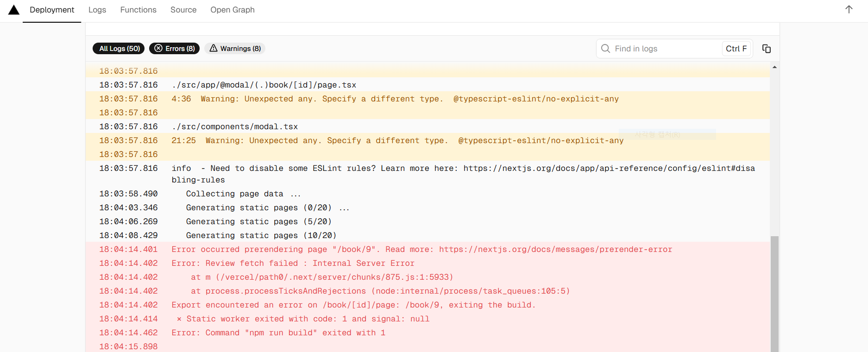The image size is (868, 352).
Task: Click the Ctrl F shortcut badge
Action: click(x=736, y=49)
